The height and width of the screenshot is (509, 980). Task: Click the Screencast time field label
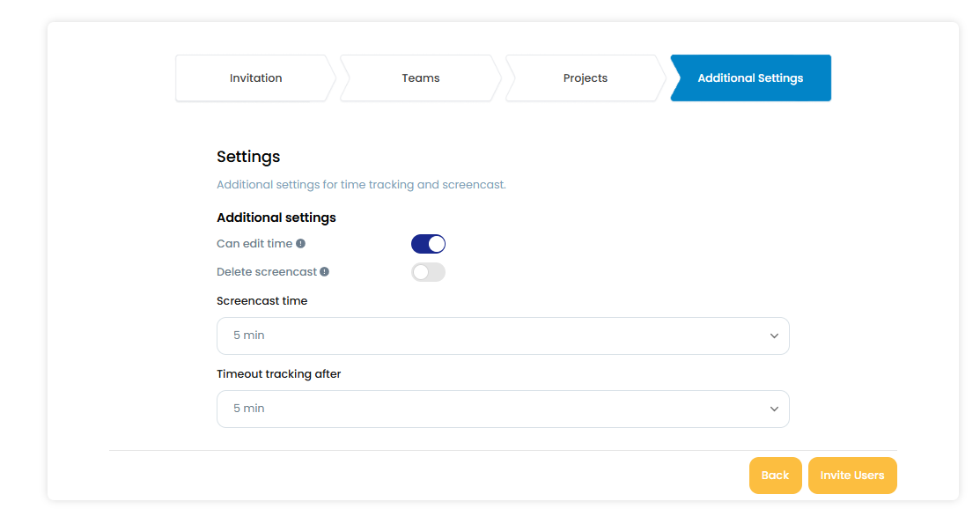(x=262, y=300)
